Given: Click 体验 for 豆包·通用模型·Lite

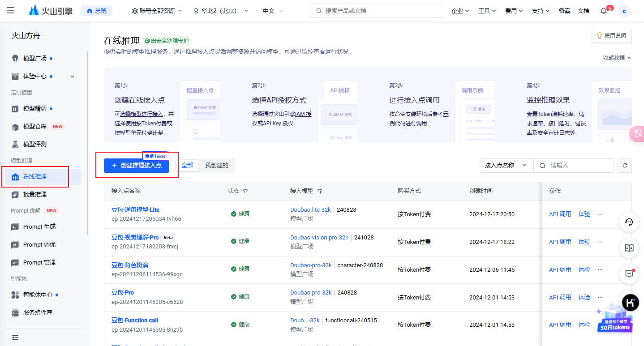Looking at the screenshot, I should tap(584, 214).
